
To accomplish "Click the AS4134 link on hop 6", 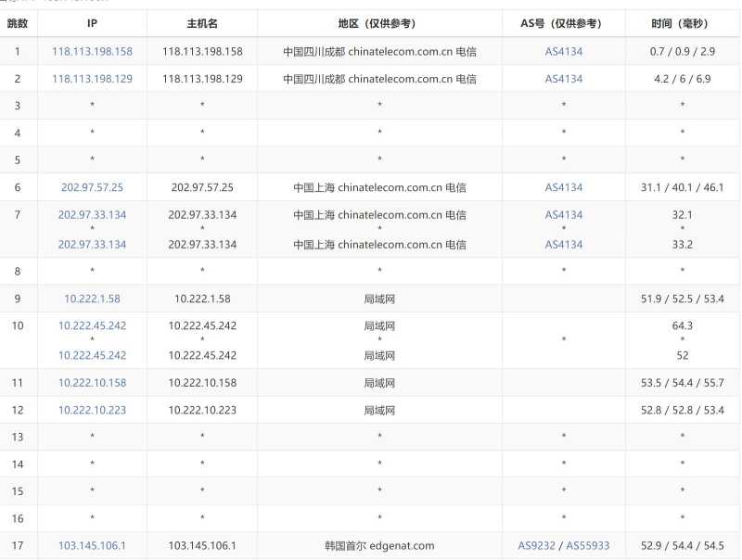I will click(564, 187).
